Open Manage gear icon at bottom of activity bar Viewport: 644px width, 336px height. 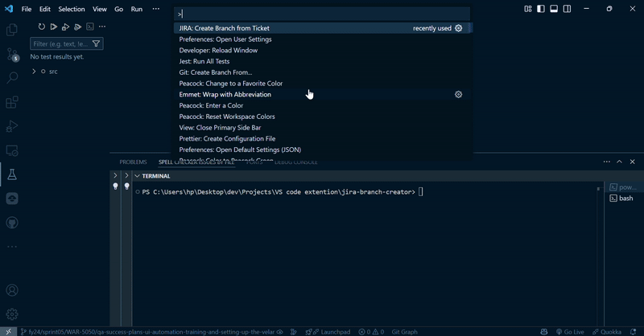point(12,313)
